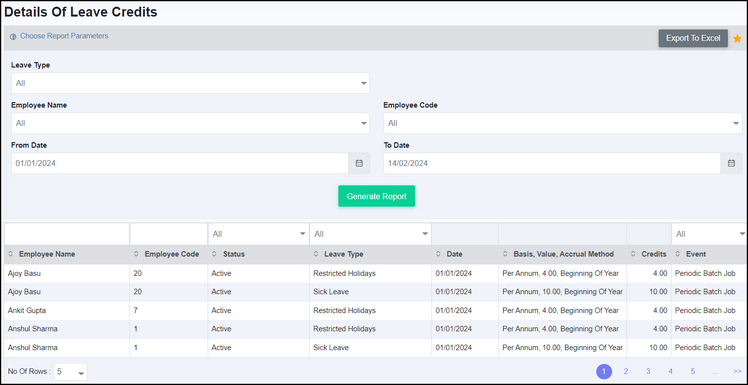This screenshot has height=385, width=748.
Task: Click Restricted Holidays cell for Ankit Gupta
Action: pos(344,311)
